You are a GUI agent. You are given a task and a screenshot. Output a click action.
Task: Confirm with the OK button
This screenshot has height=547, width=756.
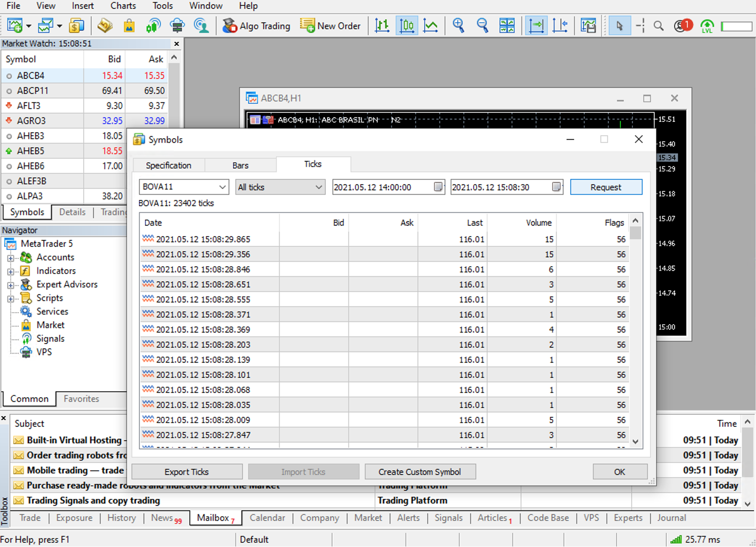click(620, 472)
